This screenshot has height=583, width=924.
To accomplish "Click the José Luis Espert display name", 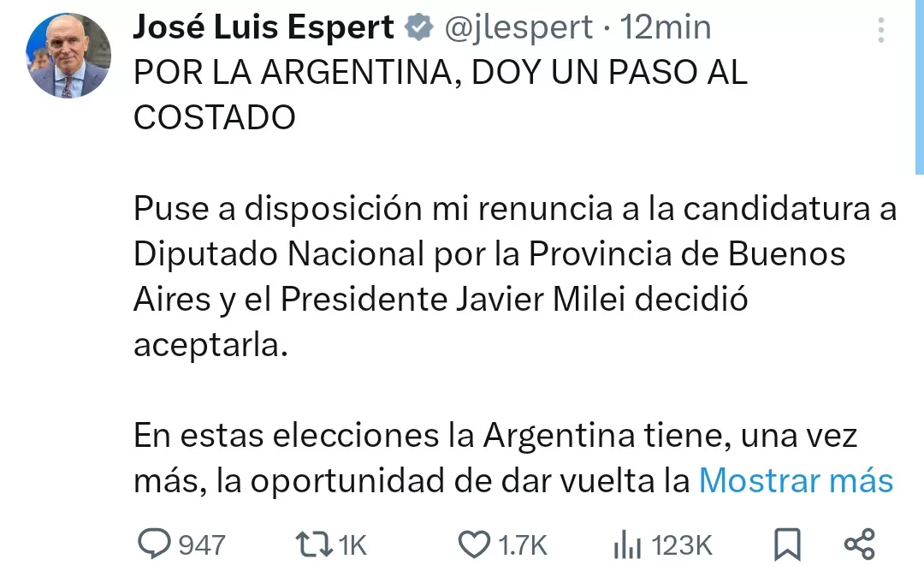I will pyautogui.click(x=264, y=28).
